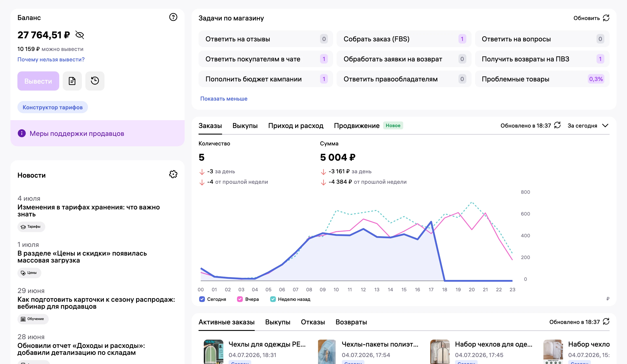Click the Тарифы tag under 4 июля news
The image size is (627, 364).
31,227
